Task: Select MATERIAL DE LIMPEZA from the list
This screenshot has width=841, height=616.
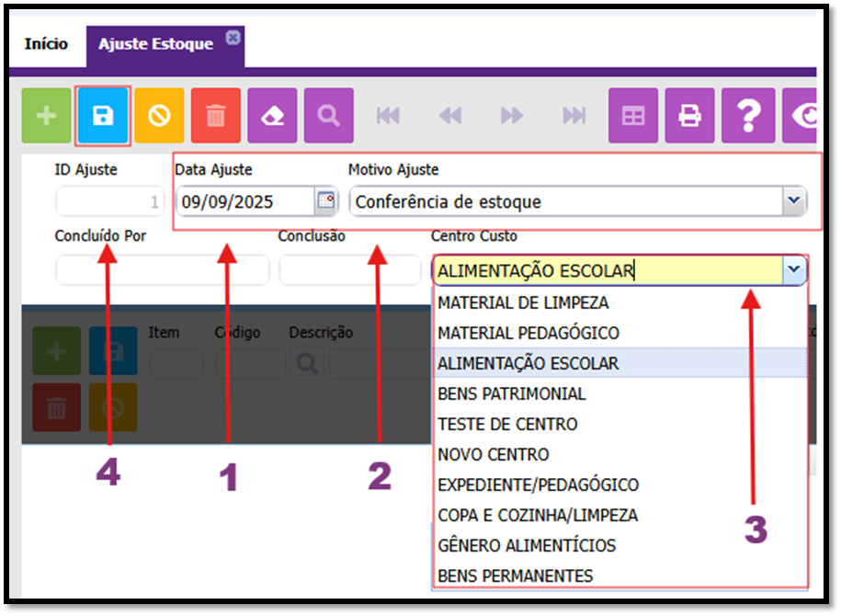Action: pyautogui.click(x=523, y=302)
